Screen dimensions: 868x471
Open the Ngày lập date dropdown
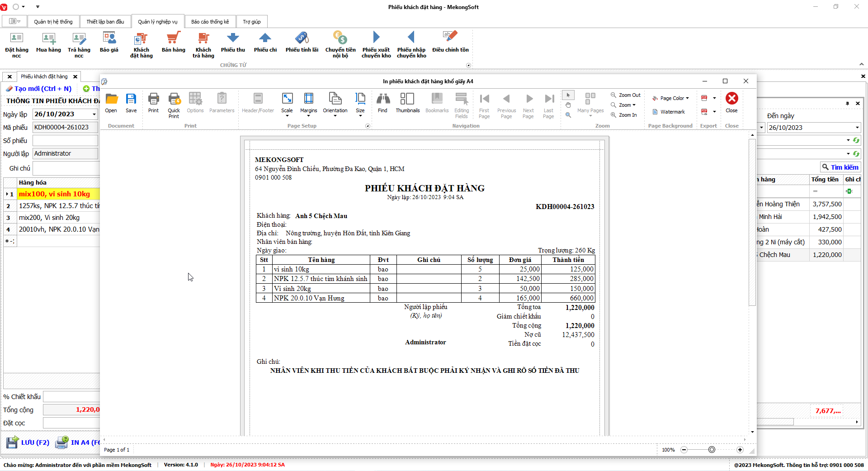[94, 114]
